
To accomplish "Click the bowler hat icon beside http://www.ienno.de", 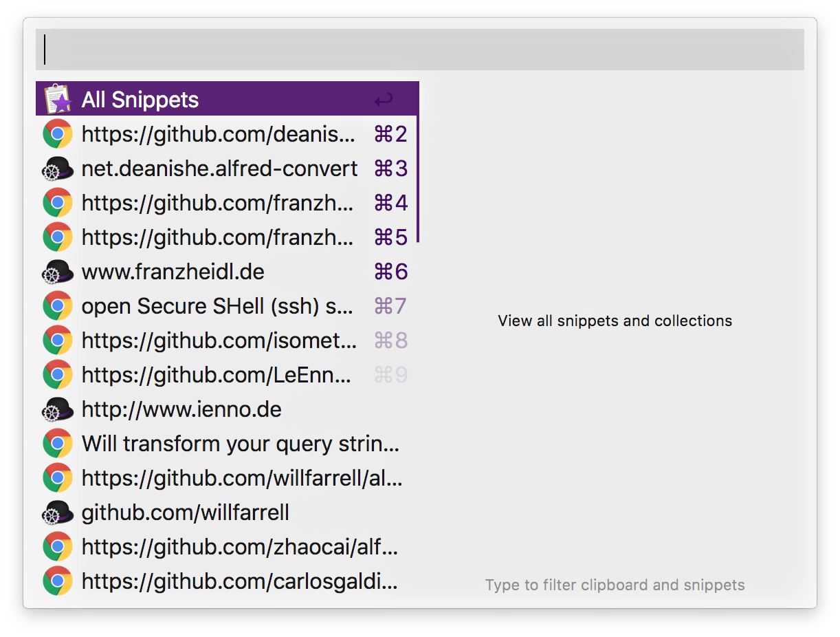I will (x=58, y=409).
